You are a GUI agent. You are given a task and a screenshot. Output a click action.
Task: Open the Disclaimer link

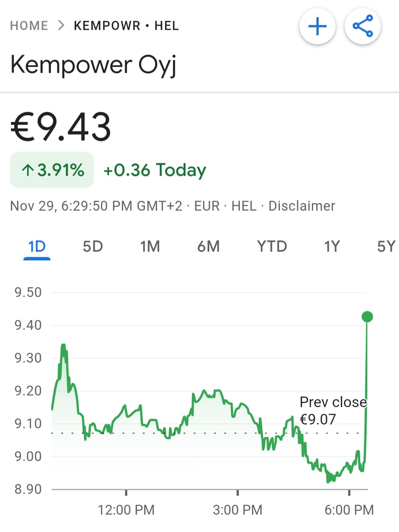click(302, 206)
